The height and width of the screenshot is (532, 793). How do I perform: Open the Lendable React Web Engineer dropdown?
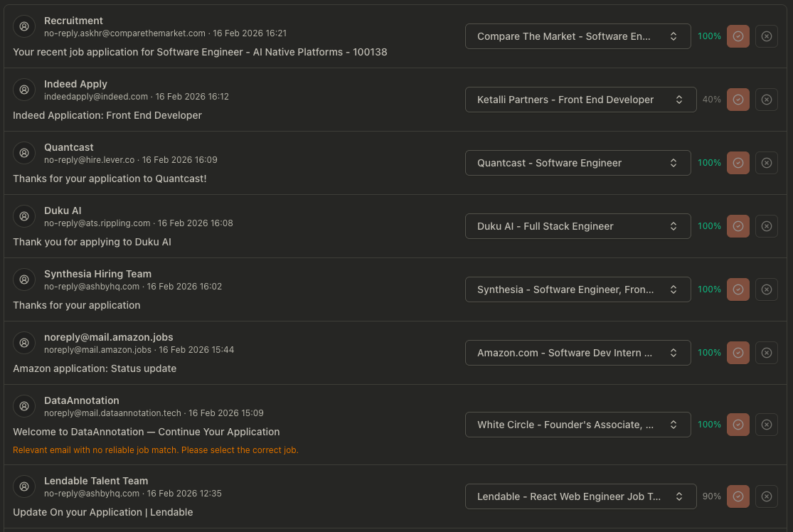(580, 496)
